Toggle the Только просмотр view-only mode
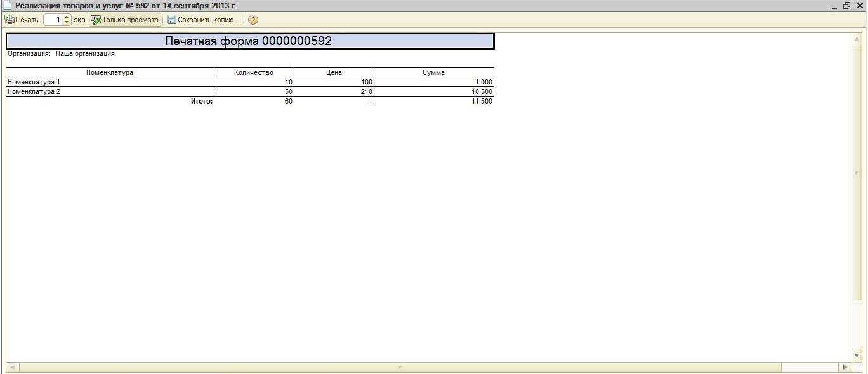The width and height of the screenshot is (868, 374). pos(125,20)
